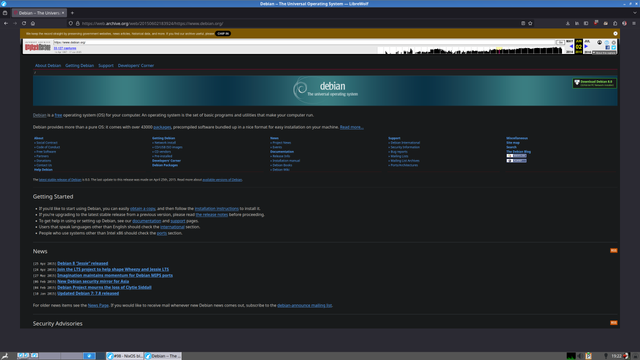Open the Security Information link
640x360 pixels.
(405, 147)
